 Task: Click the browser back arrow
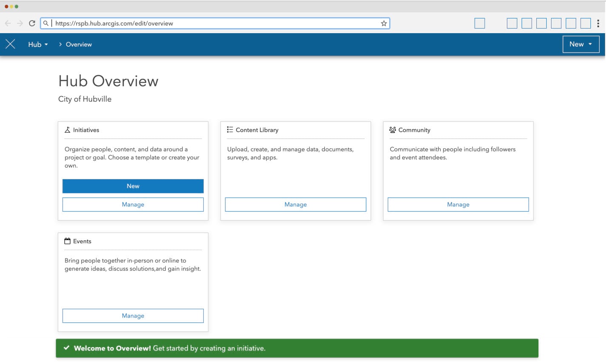tap(8, 23)
